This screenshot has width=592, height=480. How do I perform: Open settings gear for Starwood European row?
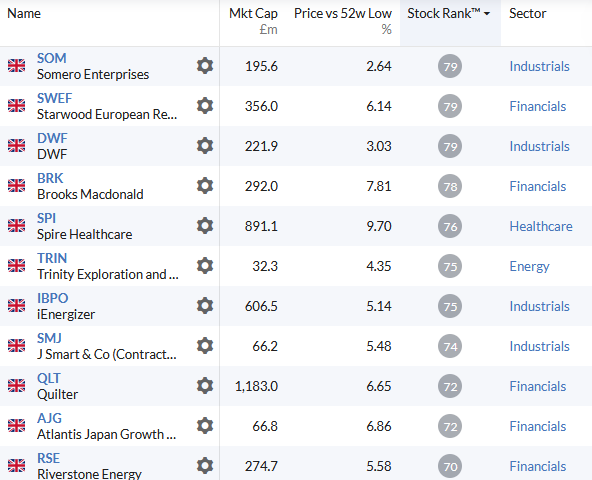point(205,106)
